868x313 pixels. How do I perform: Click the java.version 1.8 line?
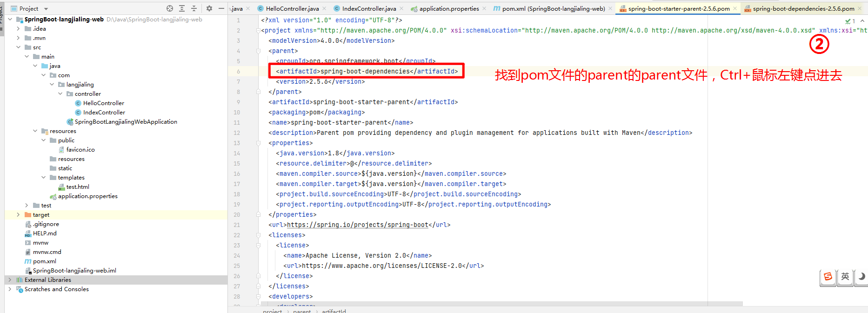tap(335, 153)
